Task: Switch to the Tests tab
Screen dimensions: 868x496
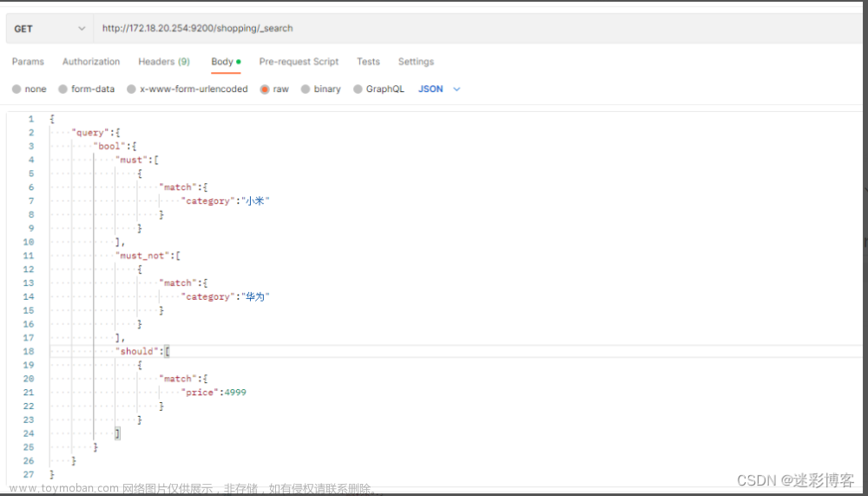Action: 368,62
